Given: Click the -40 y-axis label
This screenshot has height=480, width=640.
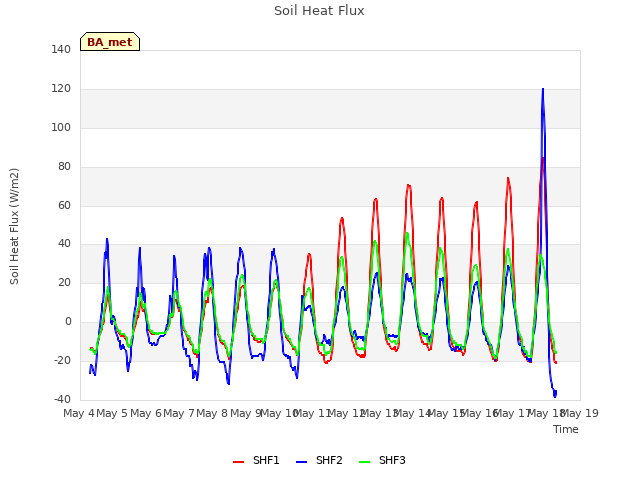Looking at the screenshot, I should click(62, 399).
